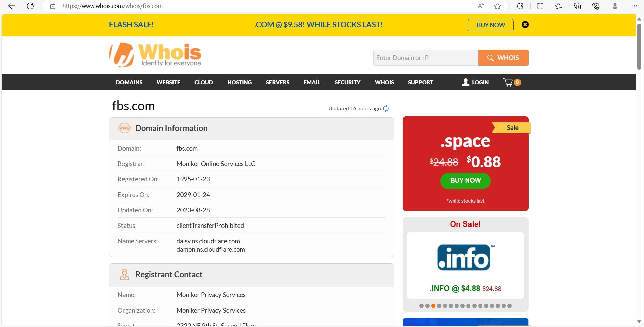Screen dimensions: 644x327
Task: Click name server damon.ns.cloudflare.com
Action: [211, 249]
